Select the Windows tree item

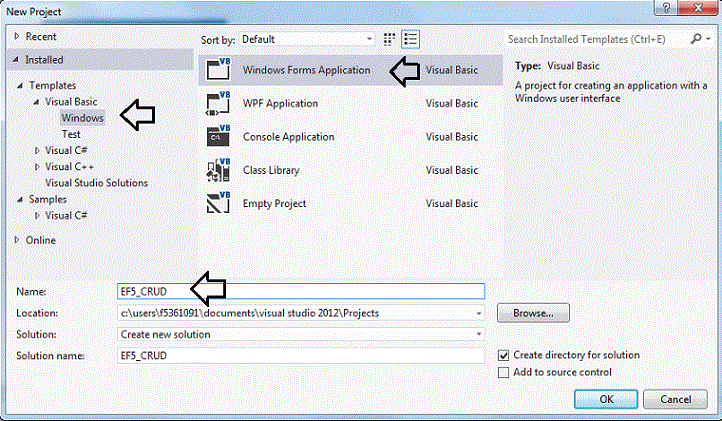tap(83, 118)
